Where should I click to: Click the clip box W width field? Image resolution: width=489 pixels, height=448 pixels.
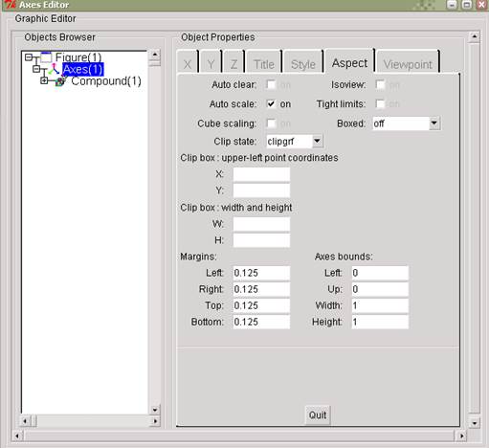261,224
